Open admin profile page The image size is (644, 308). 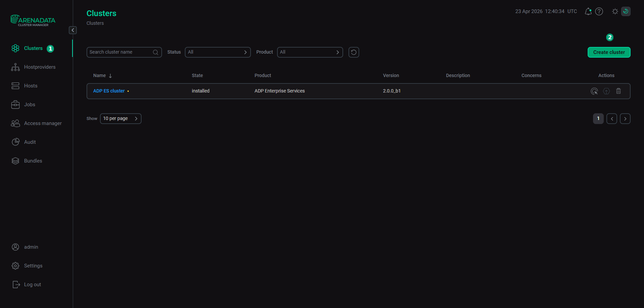tap(31, 247)
